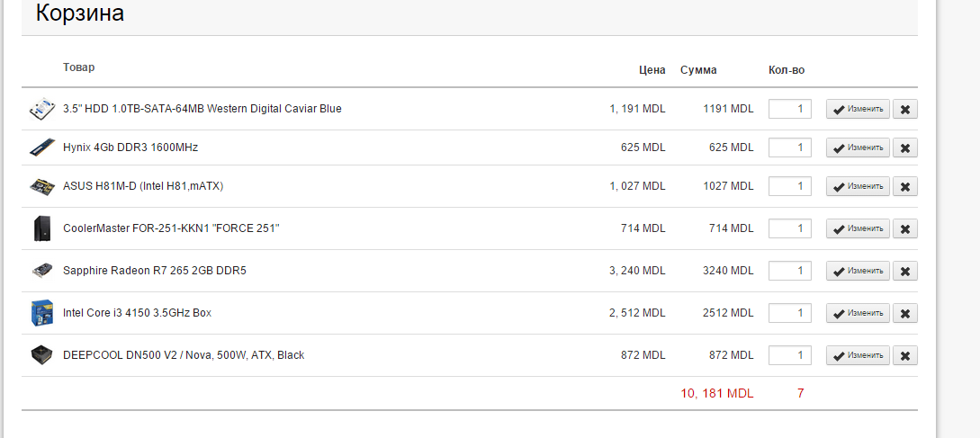Focus the quantity field for DEEPCOOL DN500 V2
The image size is (980, 438).
(x=790, y=355)
